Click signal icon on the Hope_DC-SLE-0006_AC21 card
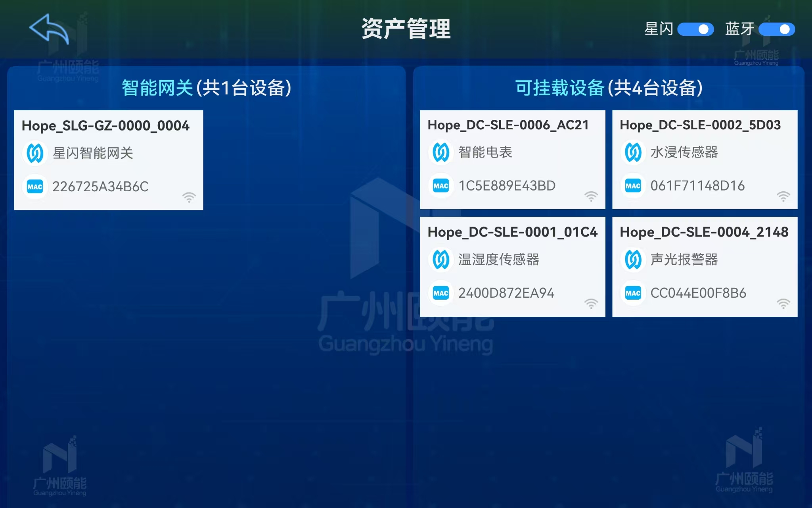 (x=591, y=196)
